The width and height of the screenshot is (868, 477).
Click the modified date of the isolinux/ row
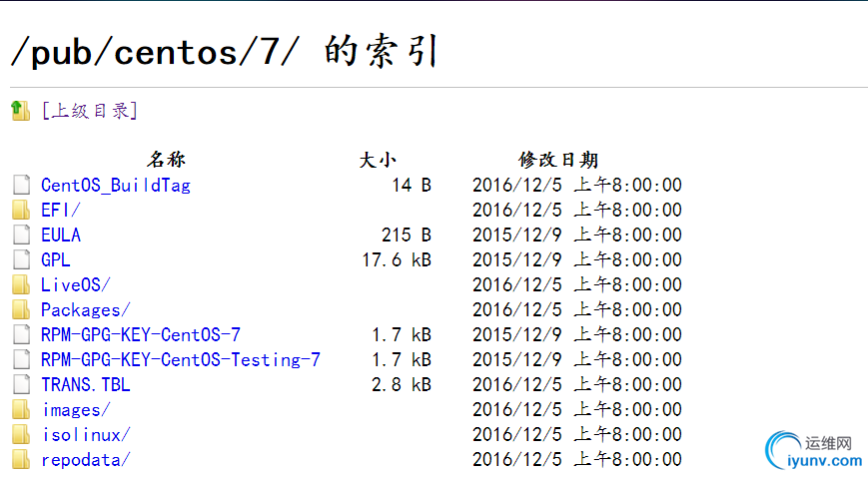click(x=576, y=435)
